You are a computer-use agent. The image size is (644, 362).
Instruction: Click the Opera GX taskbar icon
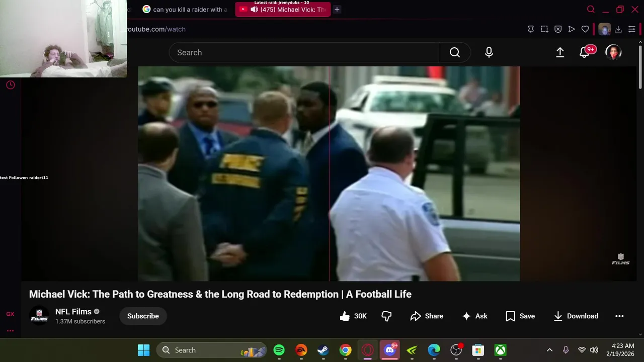click(x=368, y=350)
